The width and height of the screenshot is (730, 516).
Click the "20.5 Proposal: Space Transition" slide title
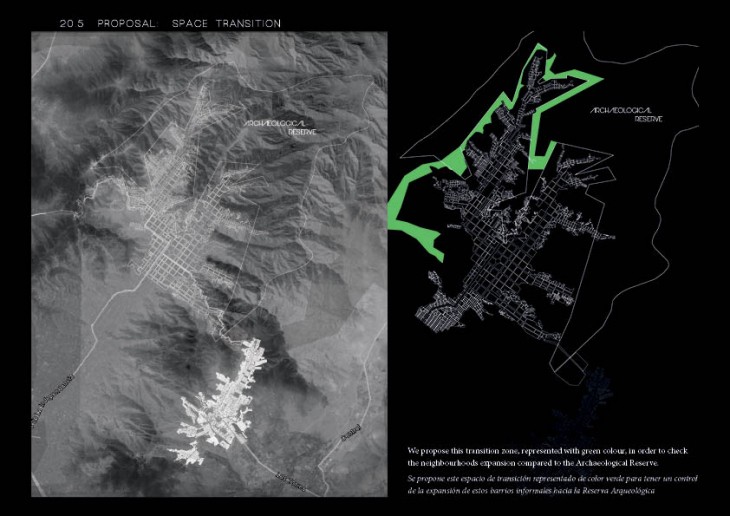pos(170,22)
